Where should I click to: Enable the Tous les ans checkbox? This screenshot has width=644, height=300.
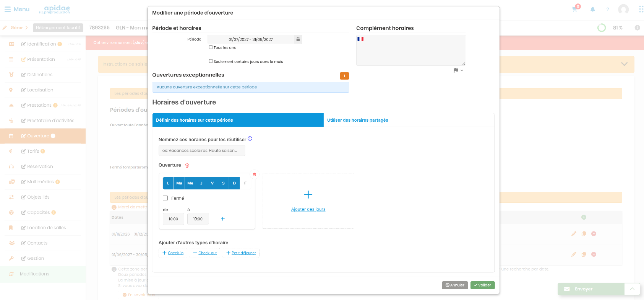pyautogui.click(x=211, y=47)
